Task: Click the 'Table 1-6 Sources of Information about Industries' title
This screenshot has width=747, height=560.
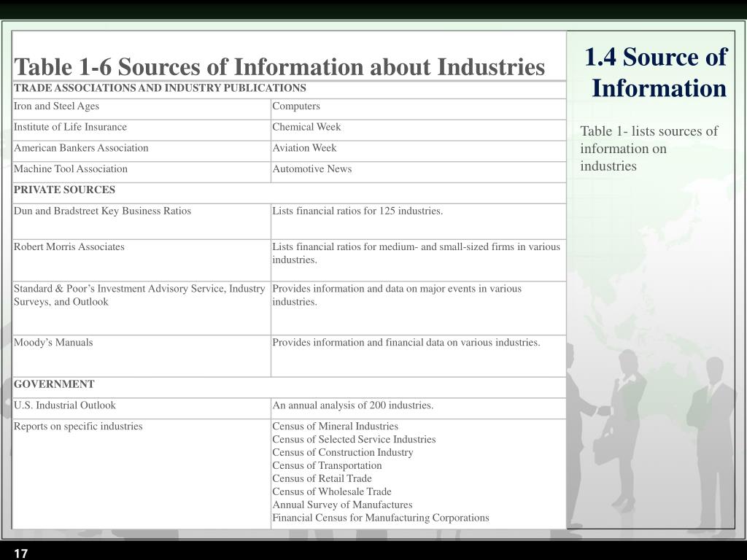Action: pos(279,66)
